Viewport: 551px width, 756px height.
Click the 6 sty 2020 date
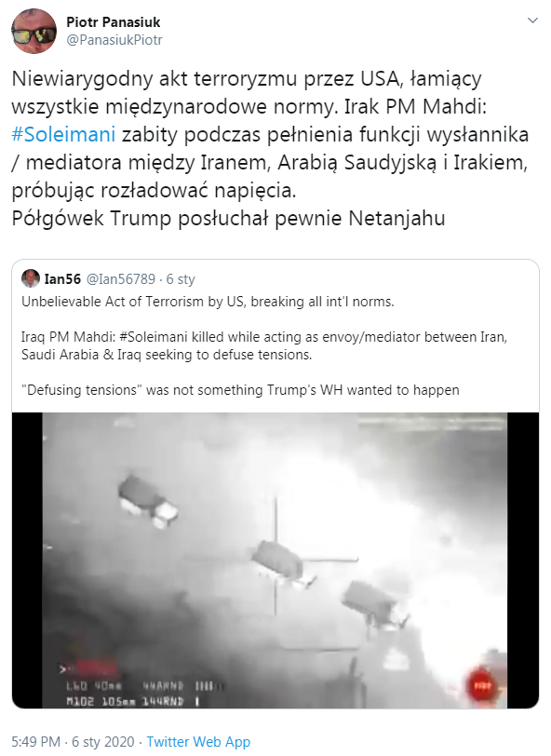(102, 741)
